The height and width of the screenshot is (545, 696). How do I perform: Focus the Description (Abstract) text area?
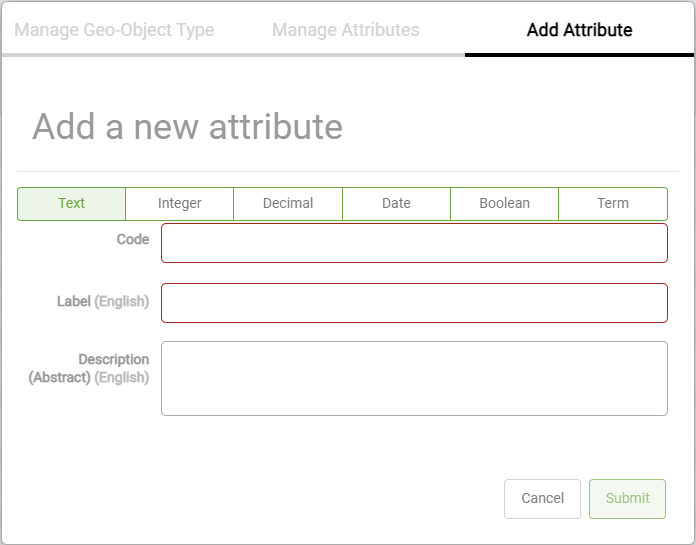[x=414, y=378]
